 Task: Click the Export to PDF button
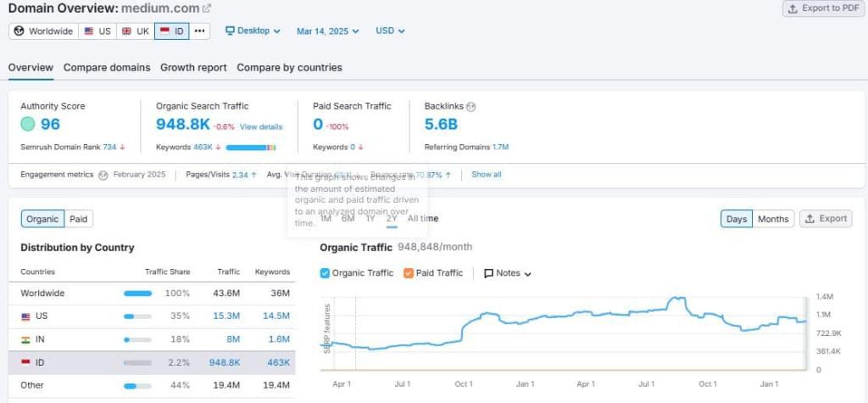coord(825,8)
